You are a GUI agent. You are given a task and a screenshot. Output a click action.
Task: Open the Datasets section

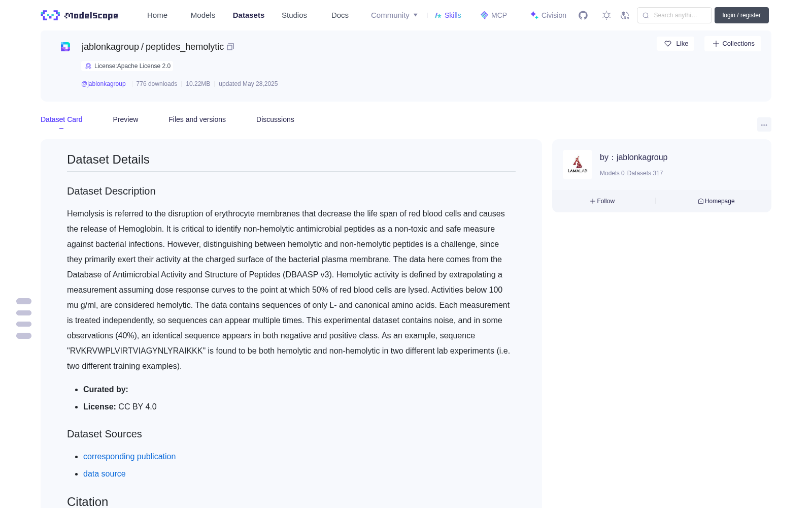(249, 15)
